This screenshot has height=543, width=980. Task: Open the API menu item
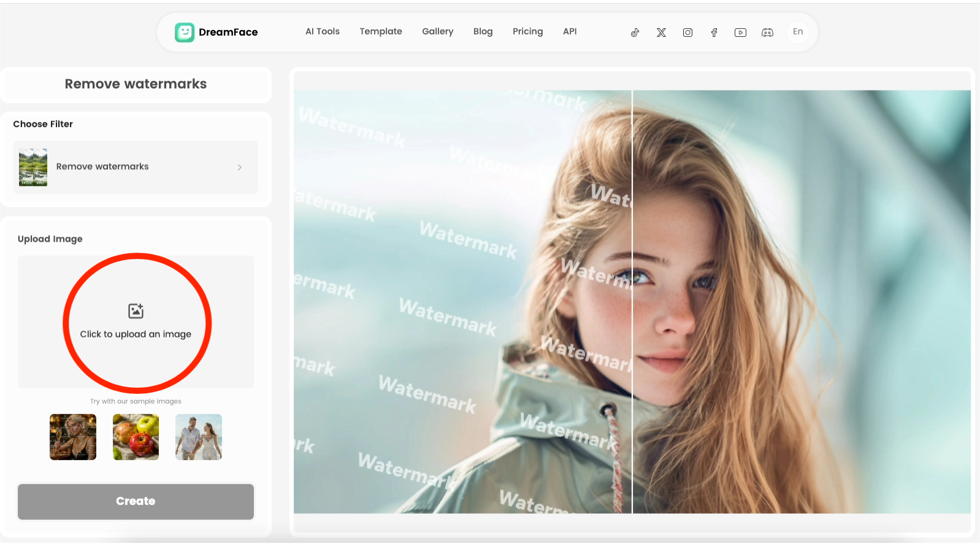[x=570, y=31]
